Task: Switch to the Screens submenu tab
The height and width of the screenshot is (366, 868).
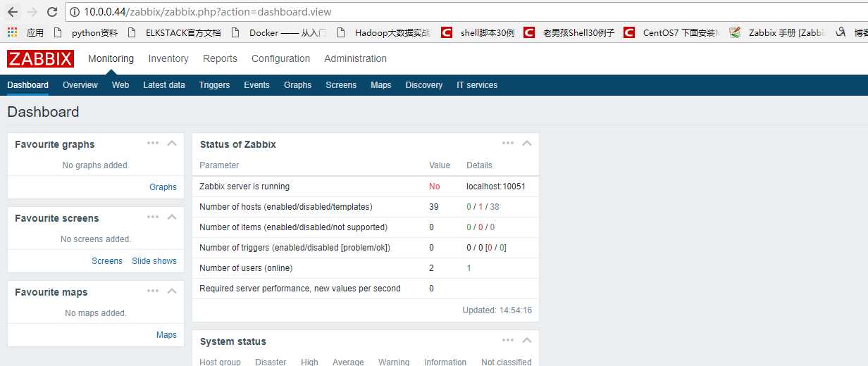Action: tap(341, 85)
